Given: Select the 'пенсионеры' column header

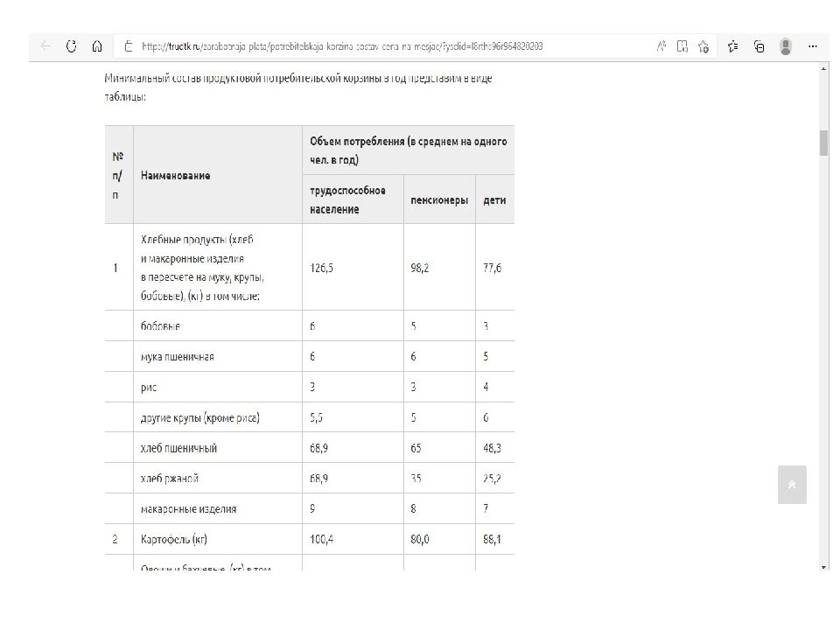Looking at the screenshot, I should tap(439, 200).
